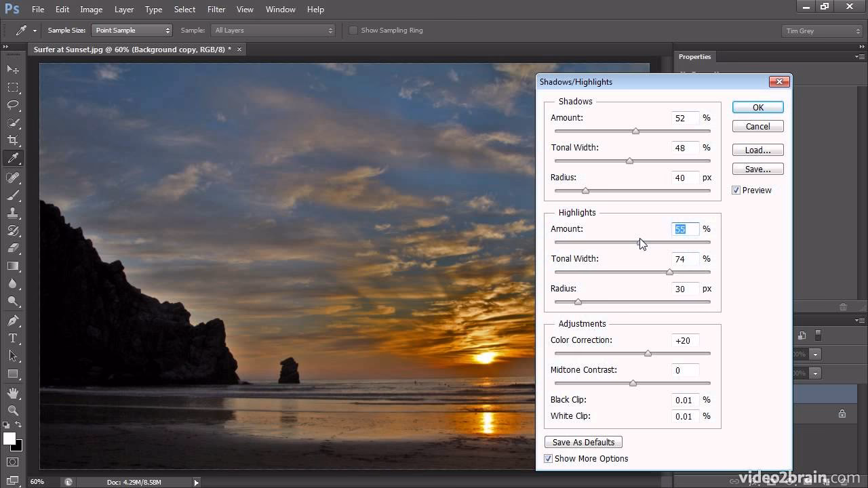Open the Tim Grey workspace dropdown

pos(821,30)
